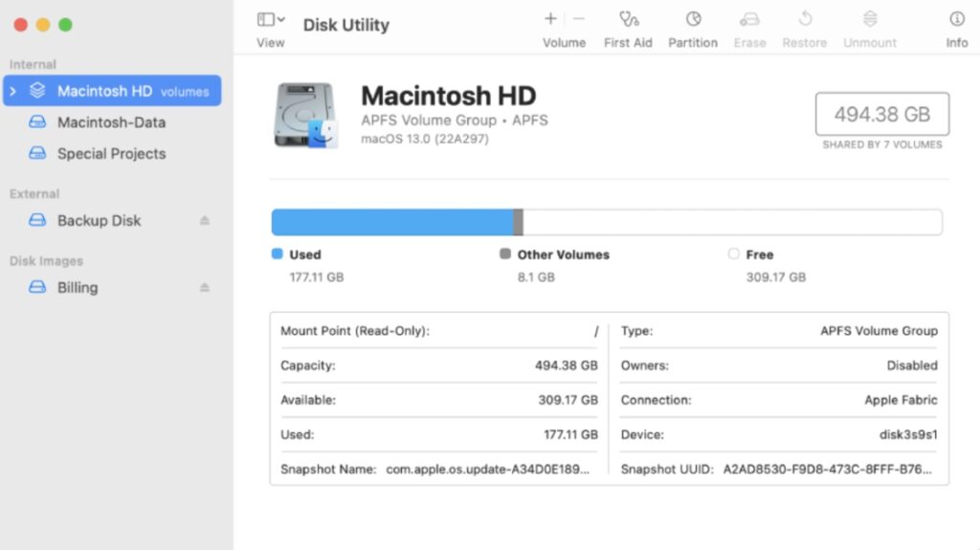Click the Available row value 309.17 GB

568,400
